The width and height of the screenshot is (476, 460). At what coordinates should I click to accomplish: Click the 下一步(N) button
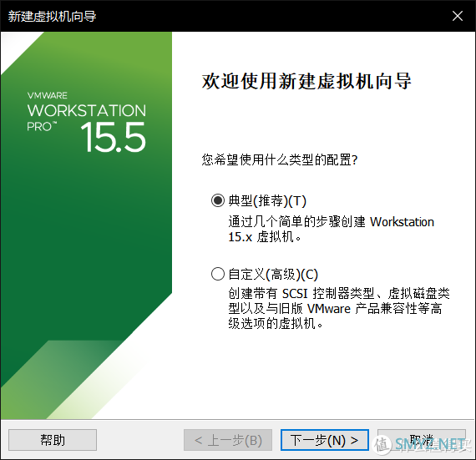[x=325, y=440]
